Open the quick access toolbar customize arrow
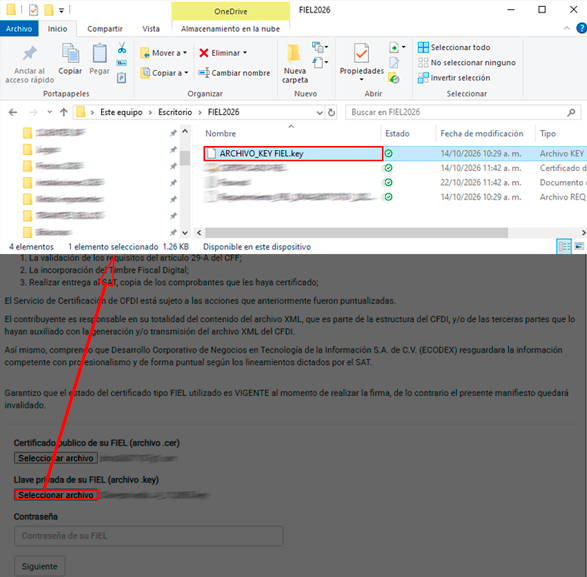The width and height of the screenshot is (587, 577). click(61, 10)
